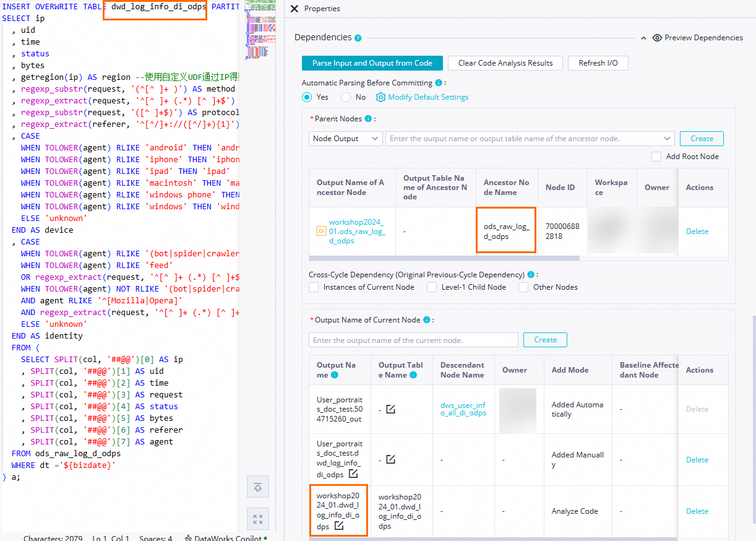The width and height of the screenshot is (756, 541).
Task: Open Preview Dependencies with the eye icon
Action: (657, 38)
